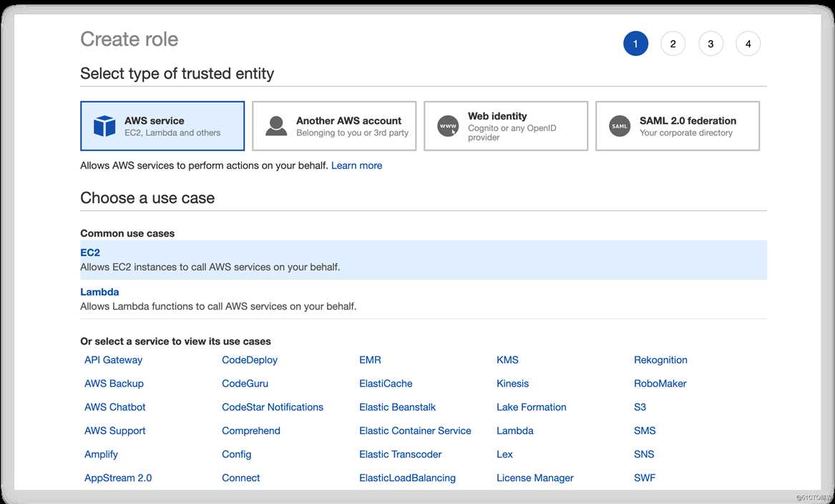This screenshot has width=835, height=504.
Task: Click the AWS service cube icon
Action: pyautogui.click(x=104, y=127)
